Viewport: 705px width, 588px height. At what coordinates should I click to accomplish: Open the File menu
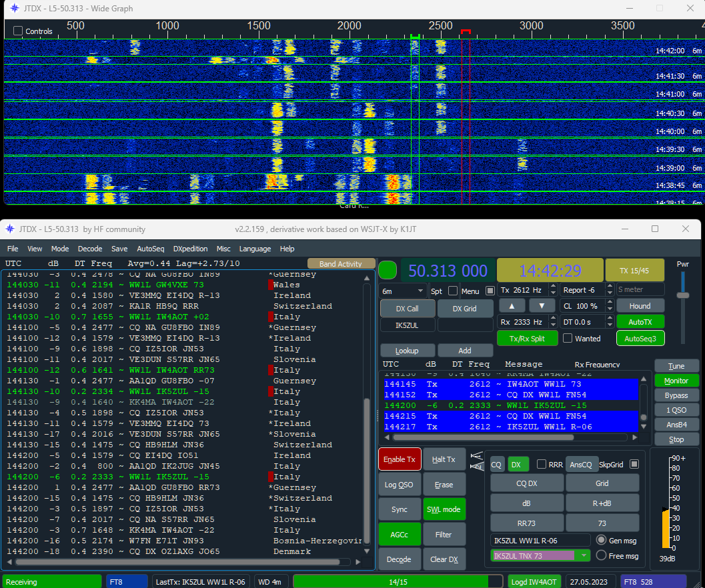13,249
